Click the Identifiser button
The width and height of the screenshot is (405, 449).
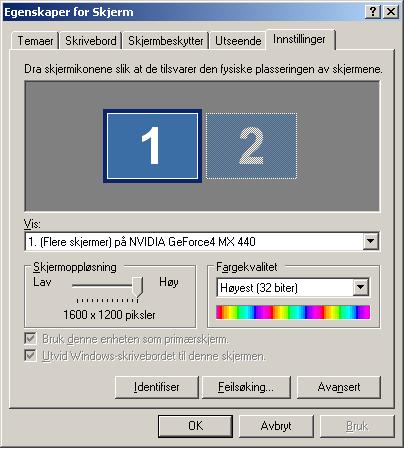tap(157, 387)
